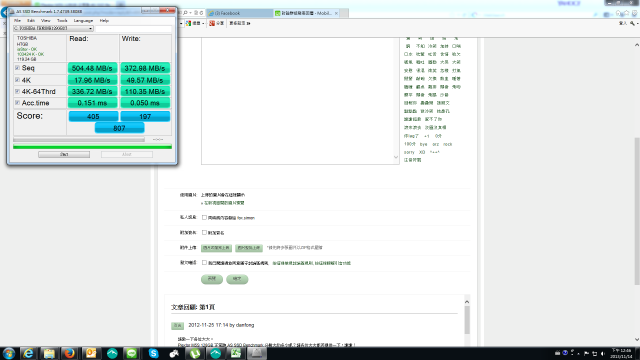
Task: Click the empty field beside drive dropdown
Action: (133, 28)
